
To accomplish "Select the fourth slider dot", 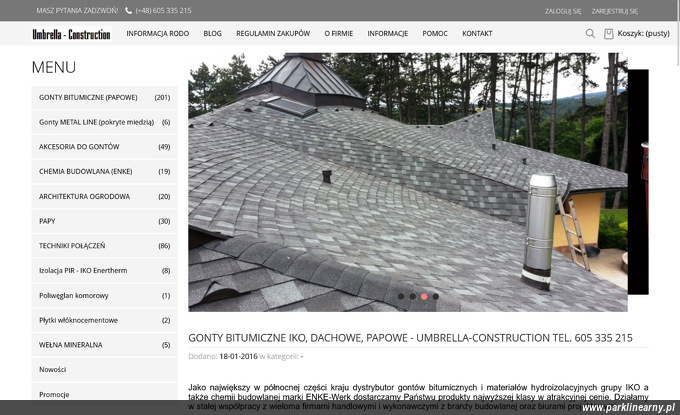I will (435, 297).
